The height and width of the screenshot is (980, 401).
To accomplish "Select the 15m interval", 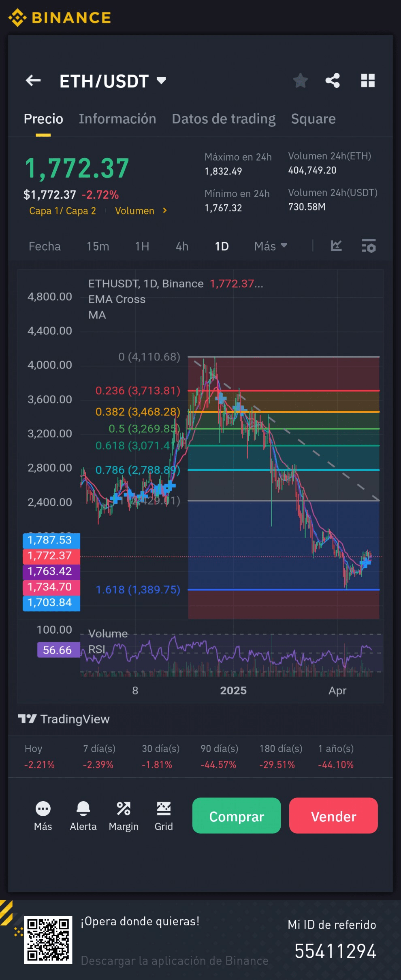I will pyautogui.click(x=98, y=246).
